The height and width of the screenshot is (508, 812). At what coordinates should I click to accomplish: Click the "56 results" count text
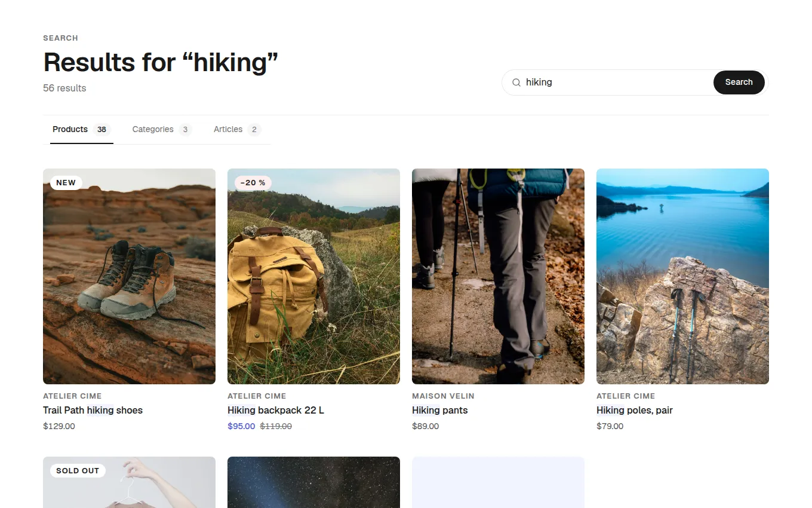64,88
